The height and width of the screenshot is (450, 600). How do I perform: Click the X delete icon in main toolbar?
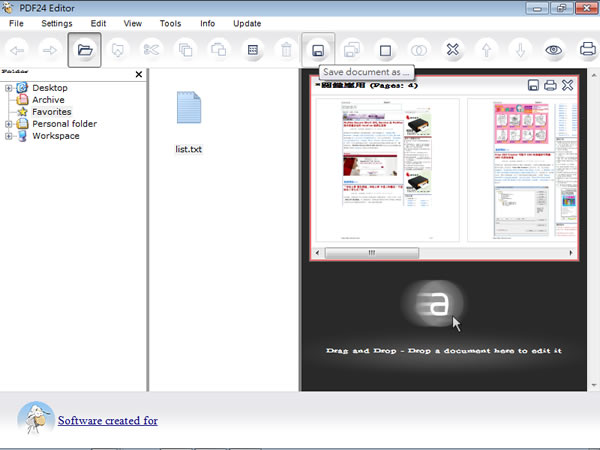click(453, 49)
